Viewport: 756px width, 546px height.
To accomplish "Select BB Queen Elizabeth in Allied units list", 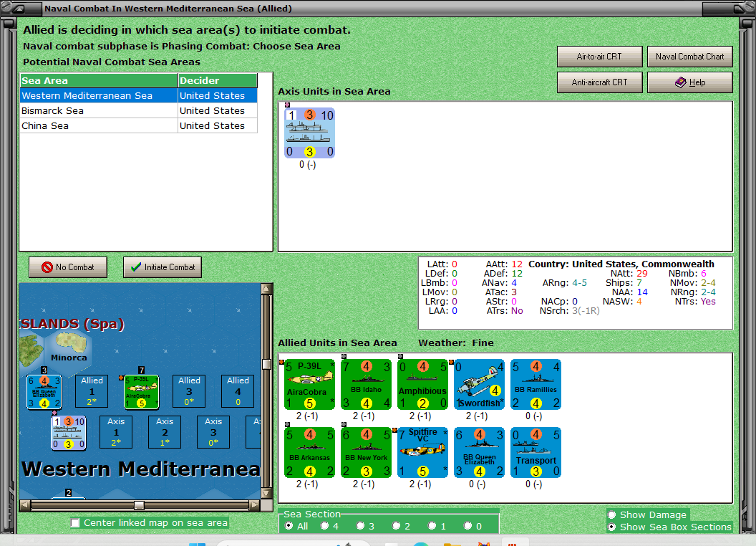I will pos(479,452).
